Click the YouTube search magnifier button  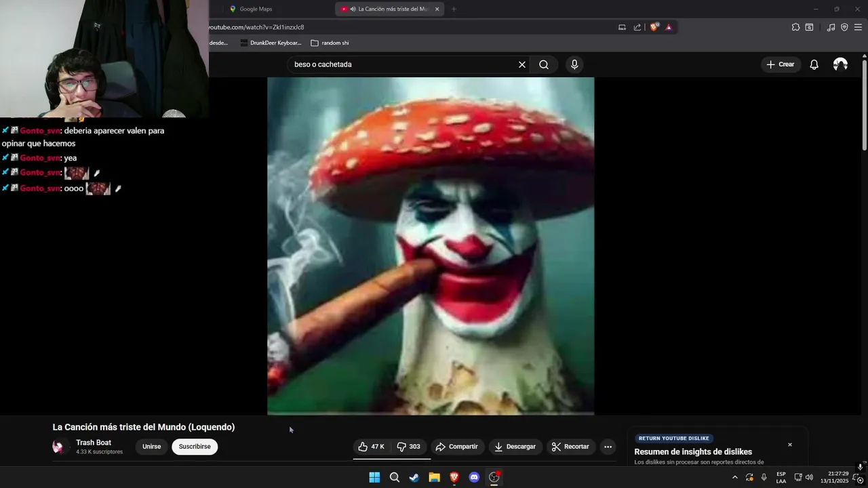[x=544, y=64]
